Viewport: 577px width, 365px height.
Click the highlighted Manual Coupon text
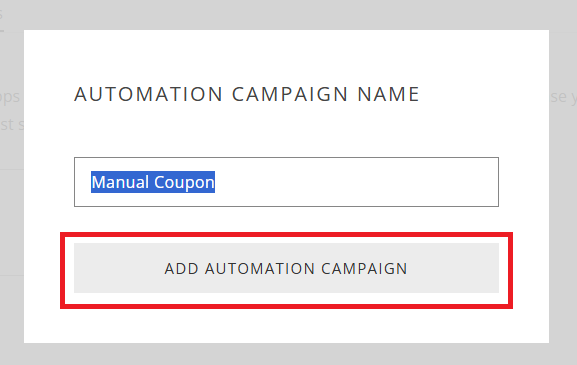click(153, 182)
